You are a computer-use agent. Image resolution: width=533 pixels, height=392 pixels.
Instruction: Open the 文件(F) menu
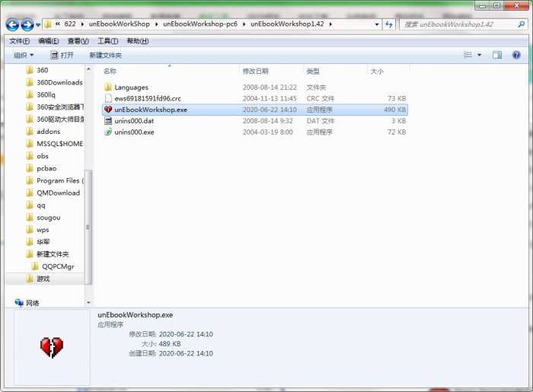point(19,41)
